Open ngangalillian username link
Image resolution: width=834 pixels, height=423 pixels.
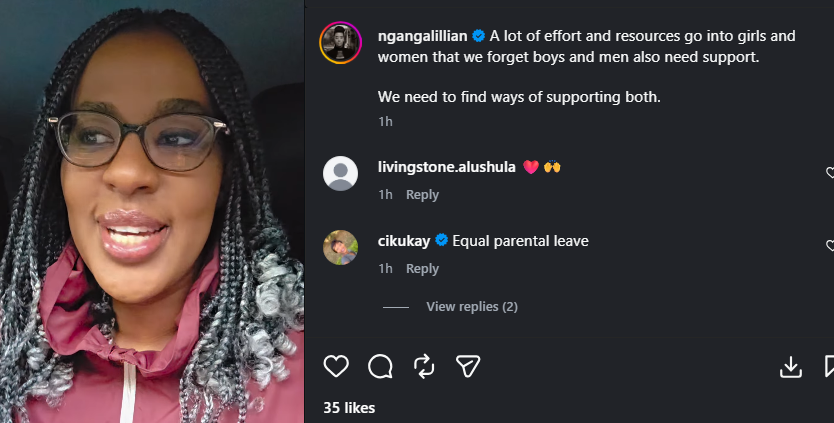[x=422, y=36]
